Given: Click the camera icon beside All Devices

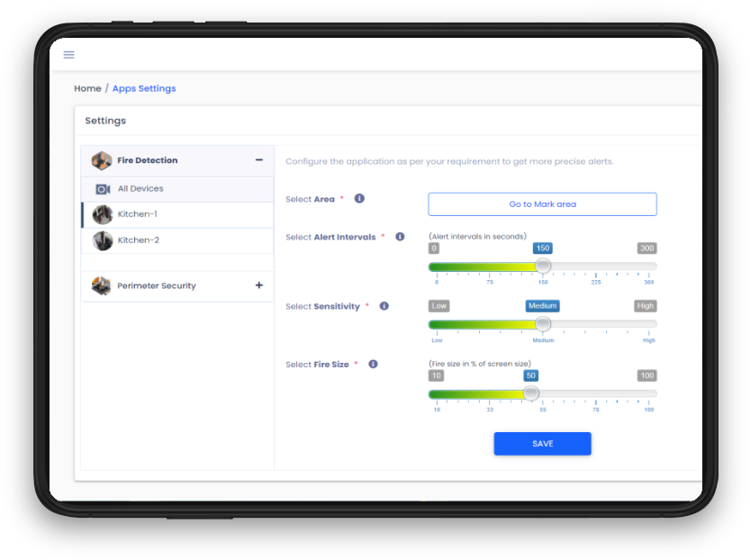Looking at the screenshot, I should pyautogui.click(x=103, y=189).
